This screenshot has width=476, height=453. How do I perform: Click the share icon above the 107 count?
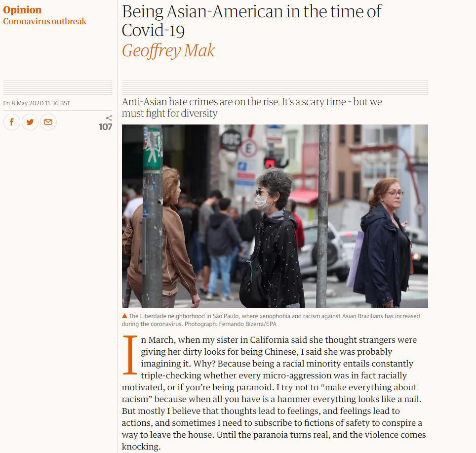tap(109, 118)
